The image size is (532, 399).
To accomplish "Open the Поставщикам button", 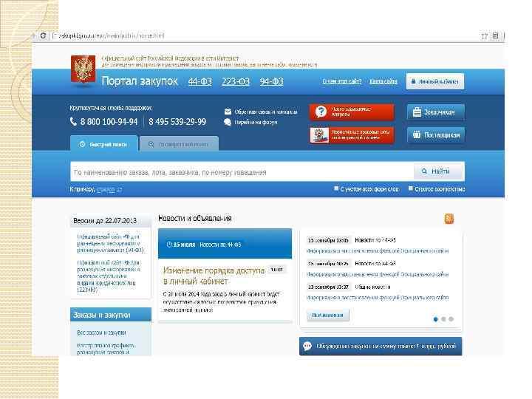I will (x=436, y=135).
